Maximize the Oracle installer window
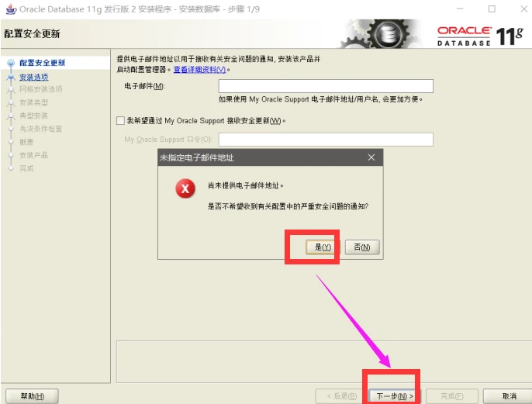This screenshot has width=532, height=404. point(492,9)
